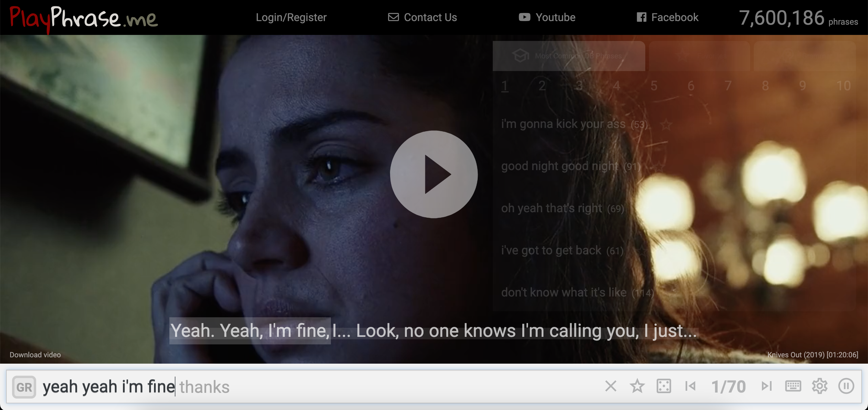Image resolution: width=868 pixels, height=410 pixels.
Task: Toggle the GR grammar search button
Action: 24,387
